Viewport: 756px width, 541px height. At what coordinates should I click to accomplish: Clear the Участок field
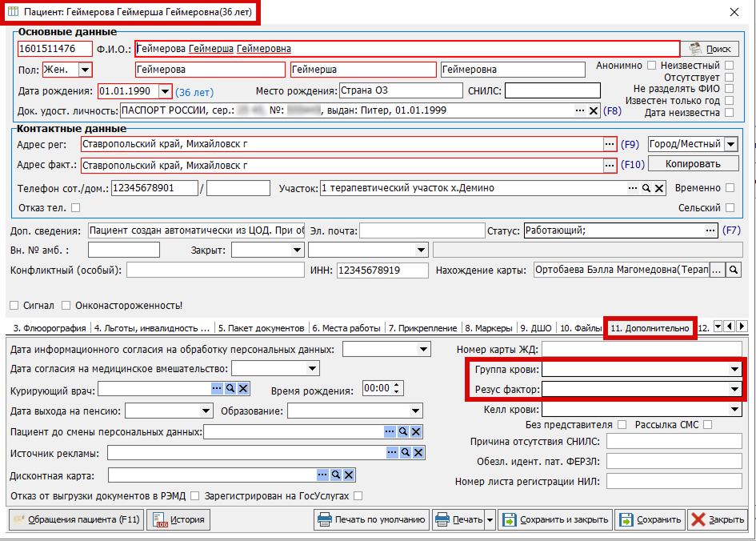click(x=659, y=188)
